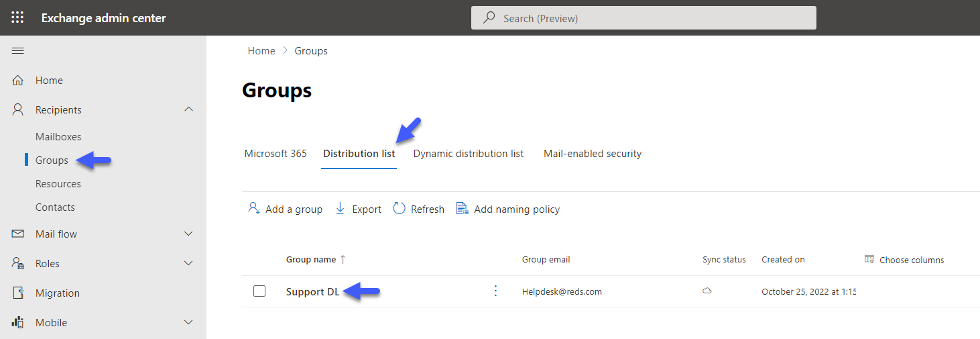This screenshot has width=980, height=339.
Task: Click the Refresh button label
Action: pos(428,209)
